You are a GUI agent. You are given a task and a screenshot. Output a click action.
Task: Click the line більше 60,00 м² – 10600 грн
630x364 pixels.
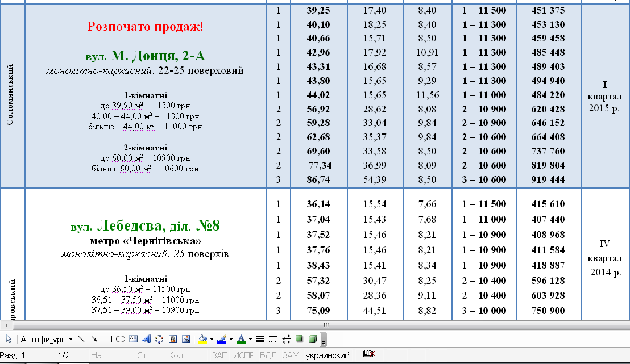[145, 169]
